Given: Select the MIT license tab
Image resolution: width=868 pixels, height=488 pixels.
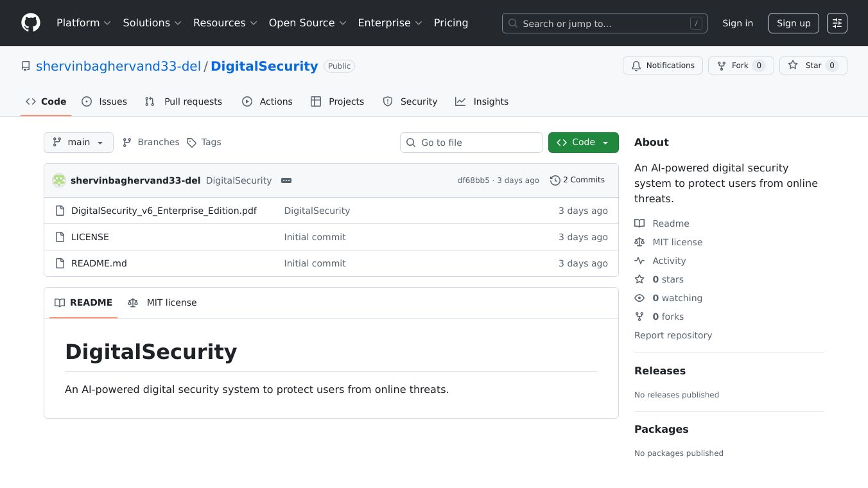Looking at the screenshot, I should [162, 302].
